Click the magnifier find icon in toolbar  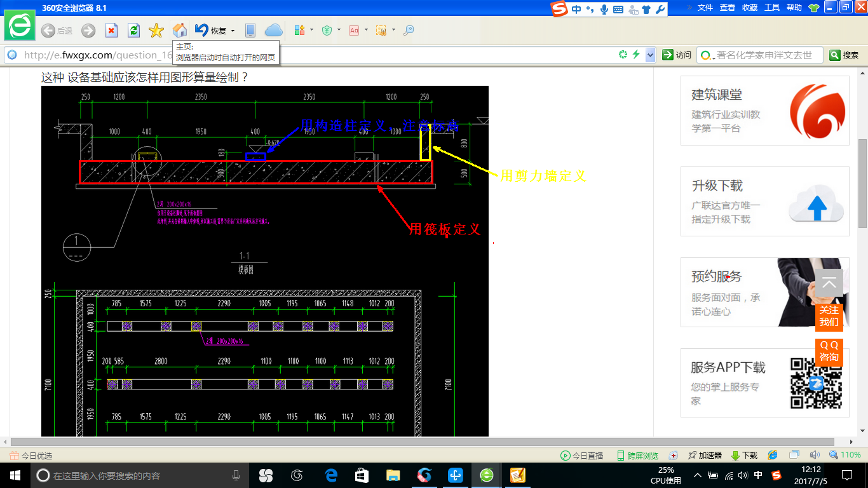[x=409, y=30]
